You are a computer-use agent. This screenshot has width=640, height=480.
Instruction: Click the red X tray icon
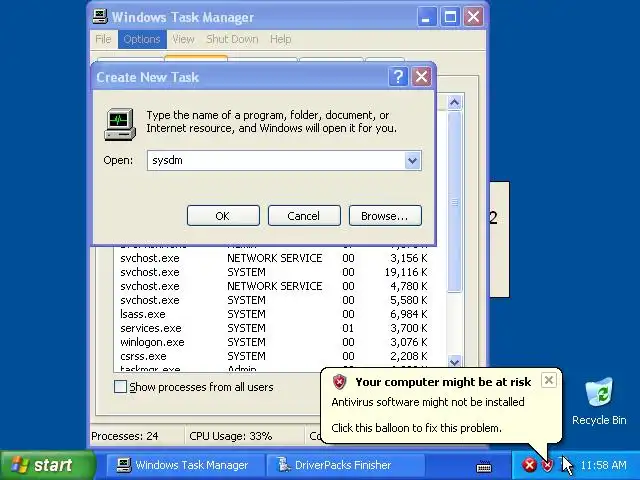529,465
